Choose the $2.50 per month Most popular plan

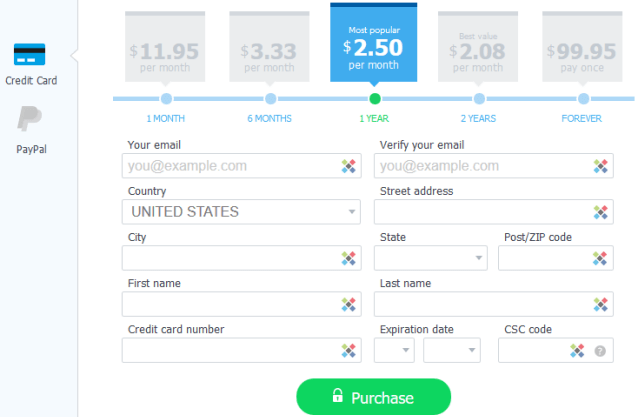point(374,45)
